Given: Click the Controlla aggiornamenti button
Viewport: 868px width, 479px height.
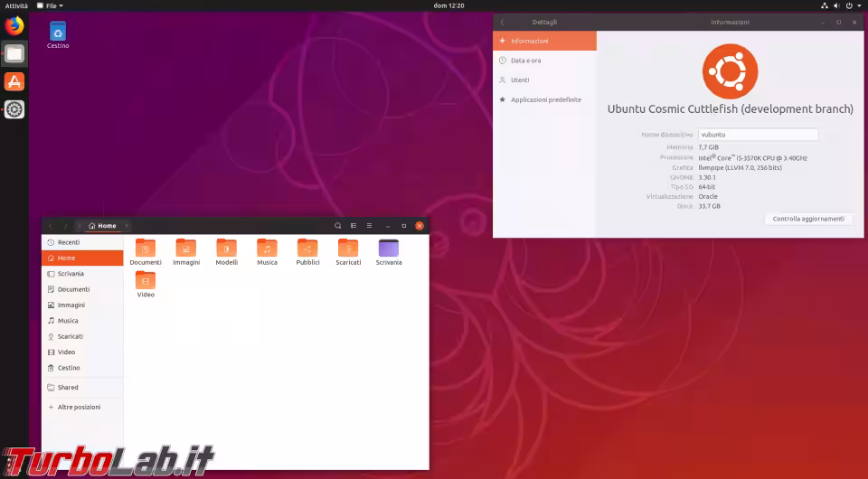Looking at the screenshot, I should pyautogui.click(x=808, y=219).
